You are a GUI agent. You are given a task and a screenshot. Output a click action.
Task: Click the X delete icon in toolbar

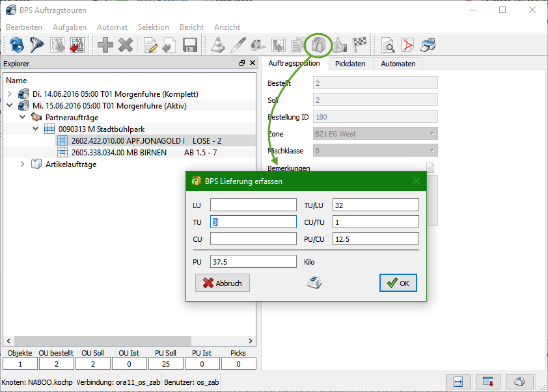coord(126,45)
